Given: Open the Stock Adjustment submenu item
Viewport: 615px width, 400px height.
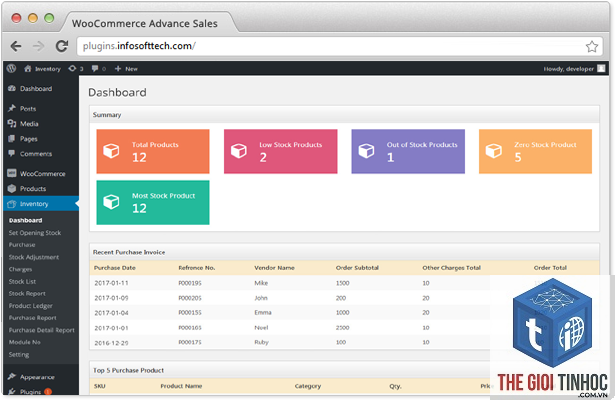Looking at the screenshot, I should (34, 257).
